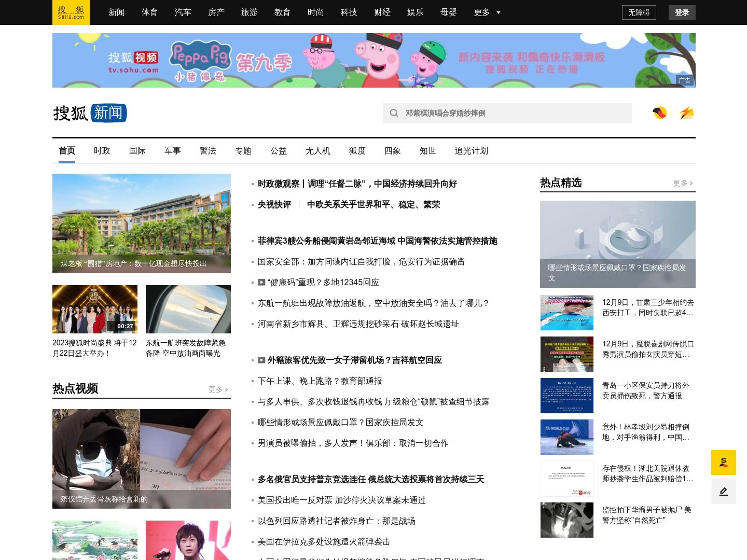747x560 pixels.
Task: Switch to the 军事 tab
Action: [173, 151]
